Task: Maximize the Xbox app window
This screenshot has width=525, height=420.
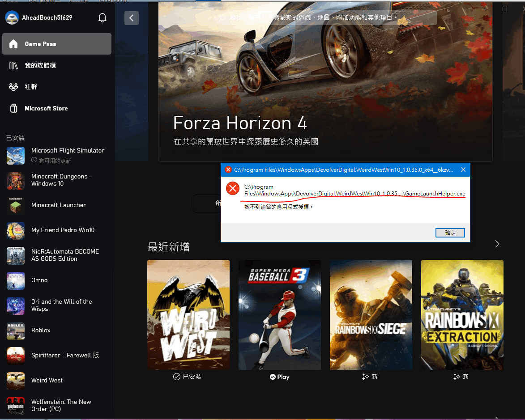Action: point(505,9)
